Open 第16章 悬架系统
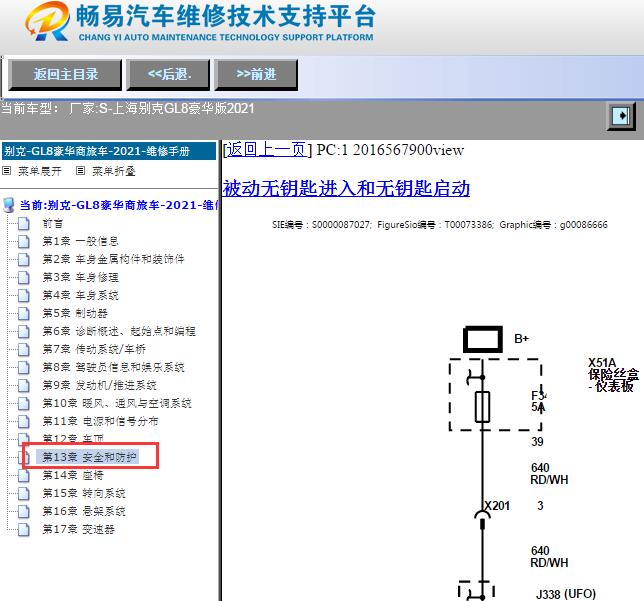The image size is (644, 601). pyautogui.click(x=84, y=511)
